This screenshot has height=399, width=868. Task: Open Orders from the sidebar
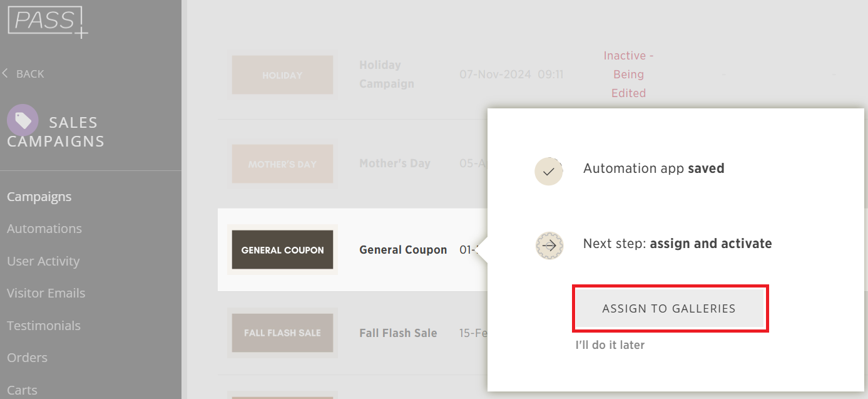tap(27, 358)
